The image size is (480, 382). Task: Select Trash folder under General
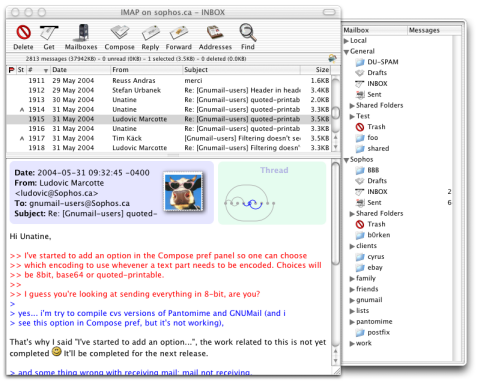point(376,127)
